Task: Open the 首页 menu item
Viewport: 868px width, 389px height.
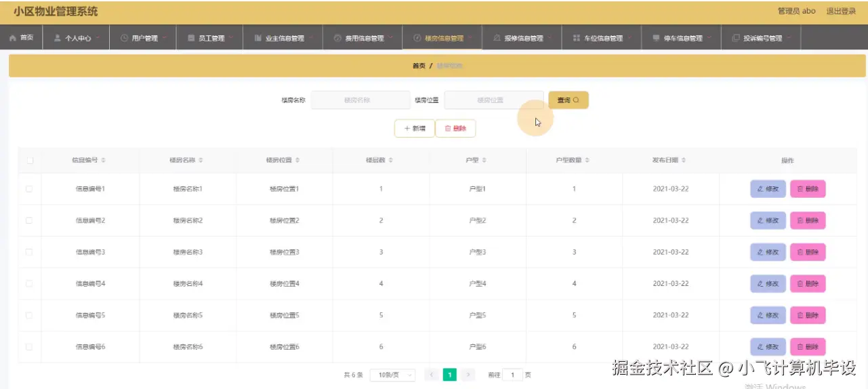Action: click(x=22, y=38)
